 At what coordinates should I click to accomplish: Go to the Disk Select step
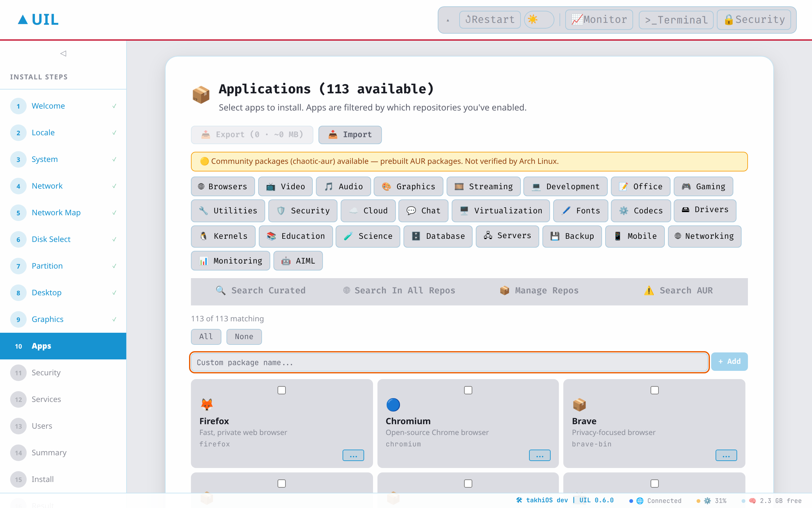[x=63, y=239]
